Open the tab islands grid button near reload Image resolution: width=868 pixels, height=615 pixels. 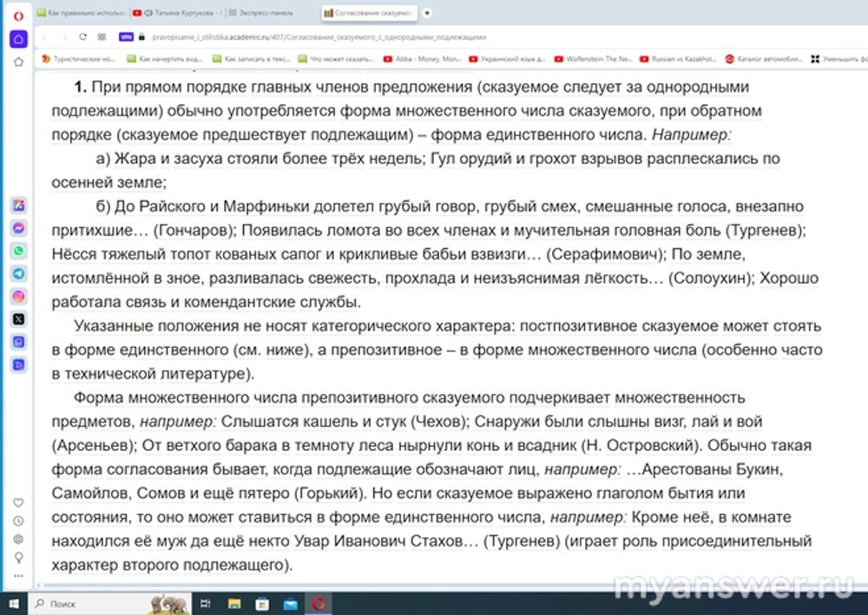click(102, 37)
